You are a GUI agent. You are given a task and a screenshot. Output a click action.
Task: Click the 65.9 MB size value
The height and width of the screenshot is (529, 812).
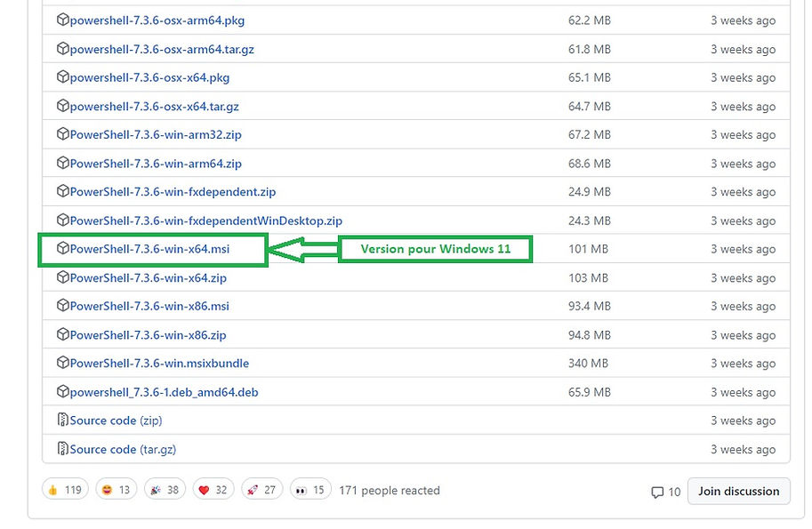tap(590, 392)
